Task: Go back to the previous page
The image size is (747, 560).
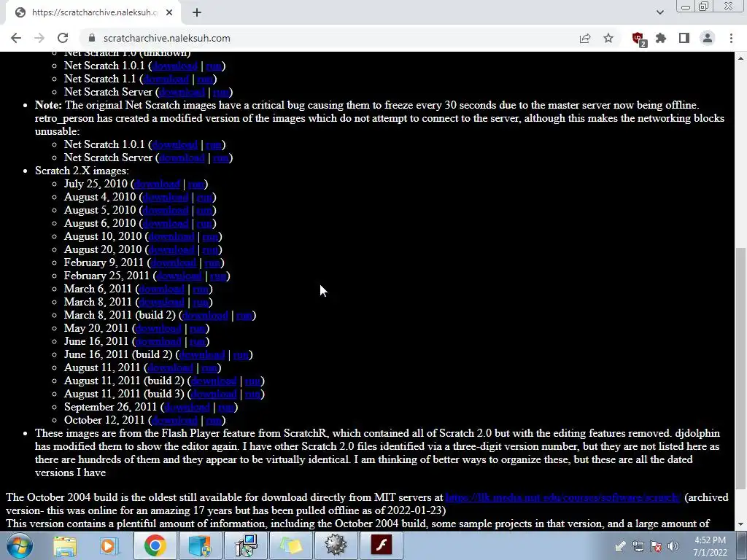Action: pos(16,38)
